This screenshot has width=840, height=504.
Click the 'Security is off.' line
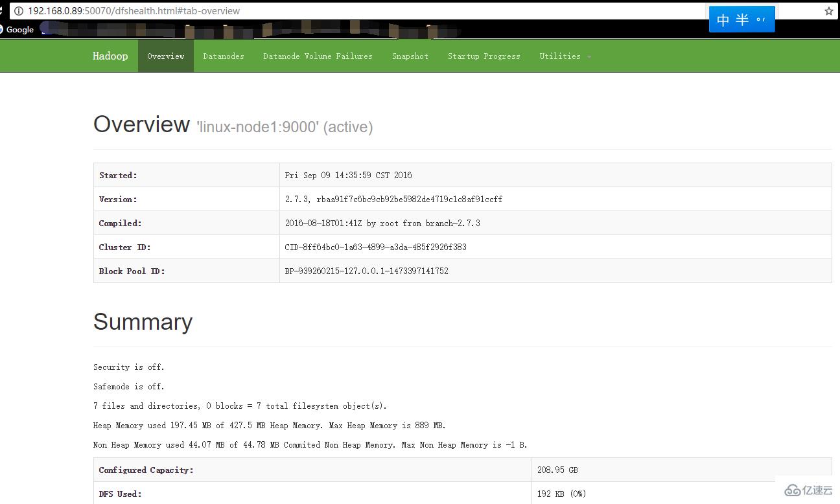click(129, 367)
